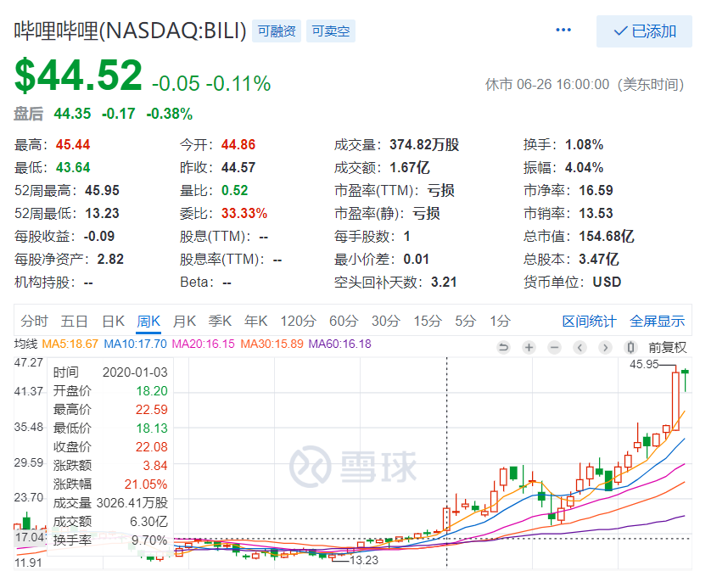This screenshot has height=571, width=728.
Task: Click the 市销率 value 13.53
Action: click(596, 213)
